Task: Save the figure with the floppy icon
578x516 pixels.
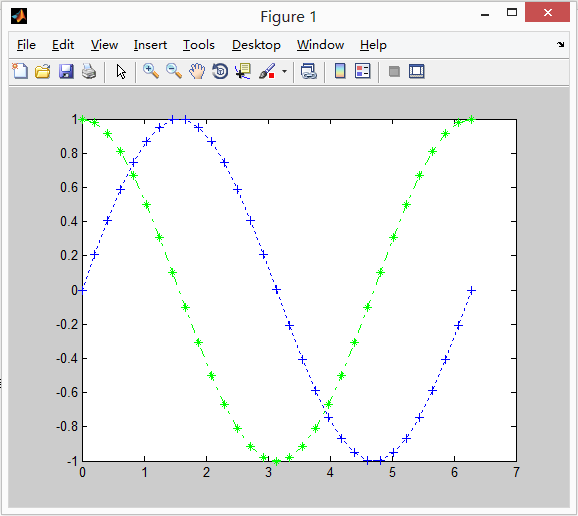Action: click(66, 71)
